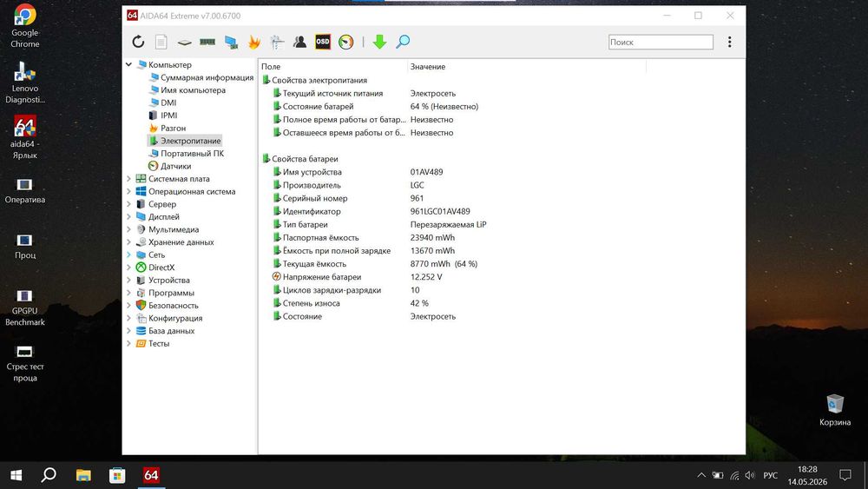This screenshot has width=868, height=489.
Task: Select Суммарная информация in tree
Action: click(x=207, y=77)
